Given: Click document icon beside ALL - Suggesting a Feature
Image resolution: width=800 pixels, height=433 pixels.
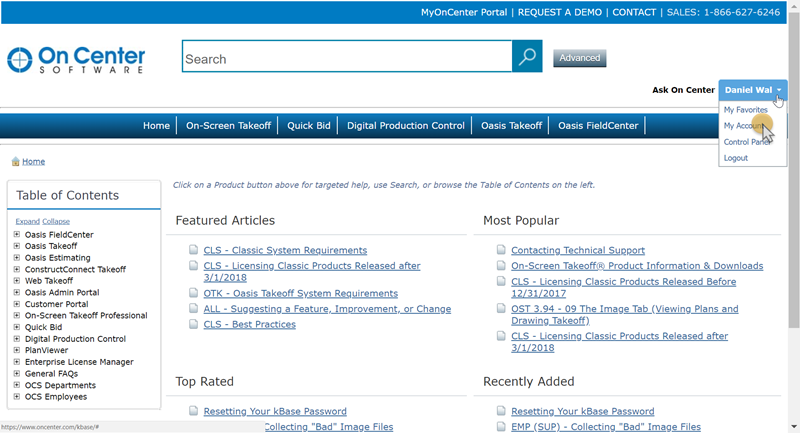Looking at the screenshot, I should tap(193, 308).
